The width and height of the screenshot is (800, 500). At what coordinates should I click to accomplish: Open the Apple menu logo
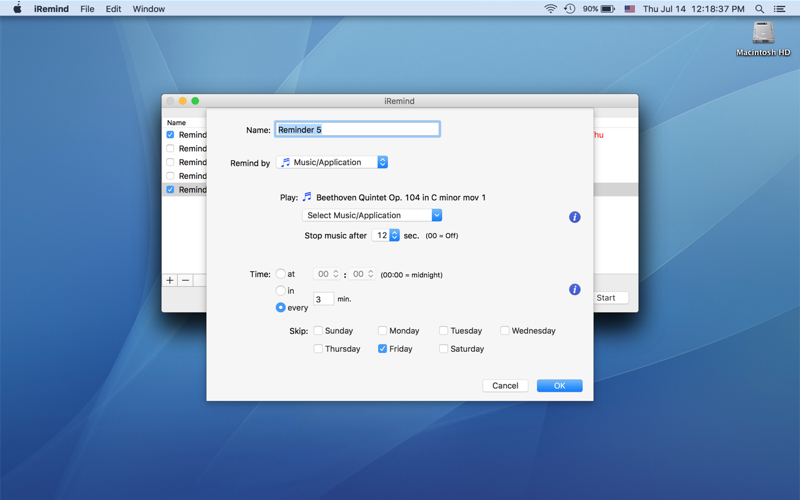pyautogui.click(x=17, y=8)
